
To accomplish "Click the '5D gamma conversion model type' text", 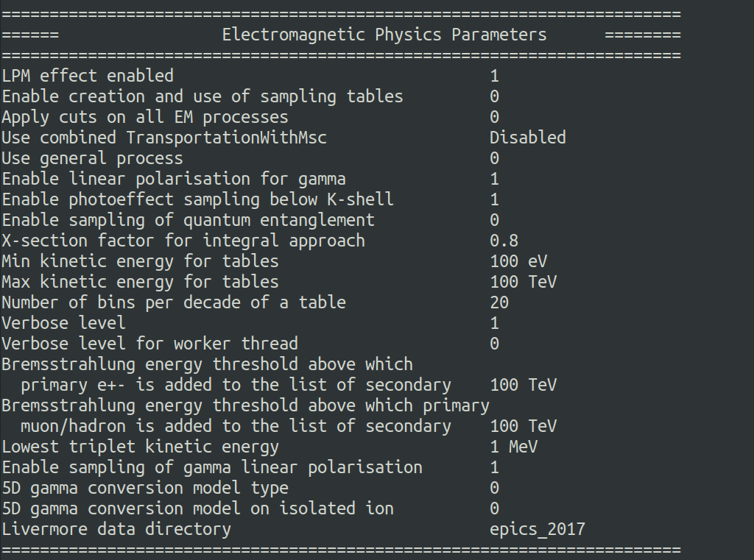I will point(145,489).
